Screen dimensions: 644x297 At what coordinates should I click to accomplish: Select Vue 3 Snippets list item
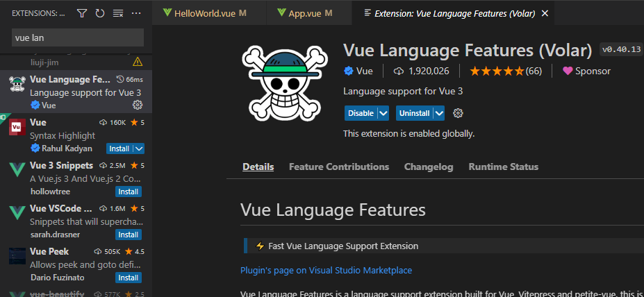coord(76,178)
